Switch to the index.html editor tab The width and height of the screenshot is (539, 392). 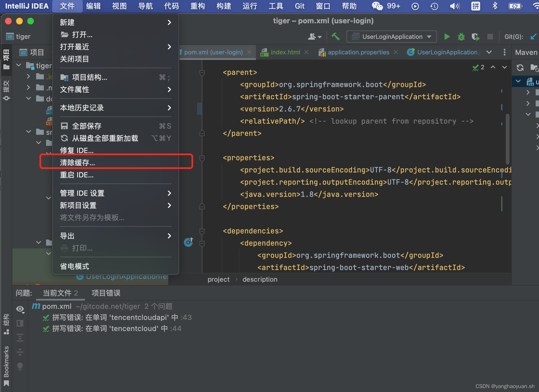(x=285, y=52)
